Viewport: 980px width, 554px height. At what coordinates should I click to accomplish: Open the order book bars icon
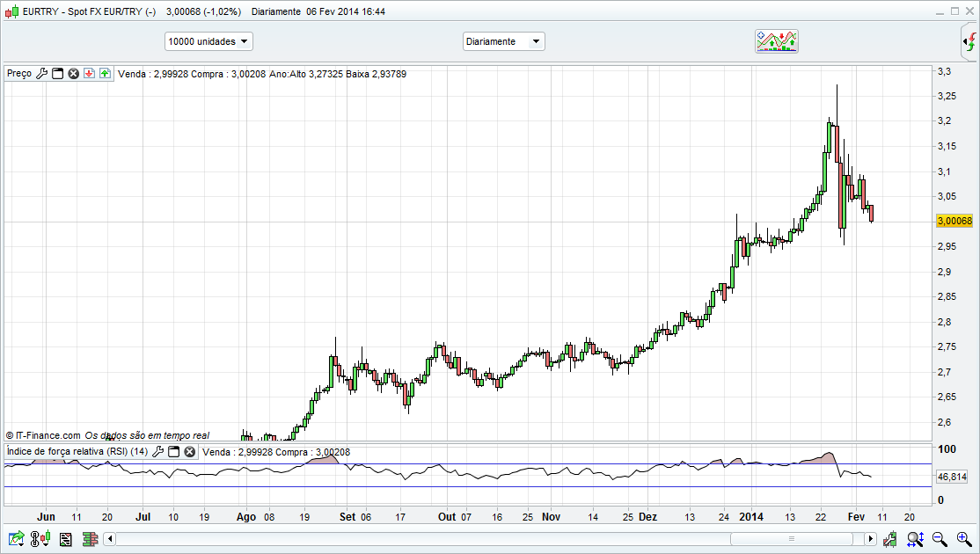(89, 539)
